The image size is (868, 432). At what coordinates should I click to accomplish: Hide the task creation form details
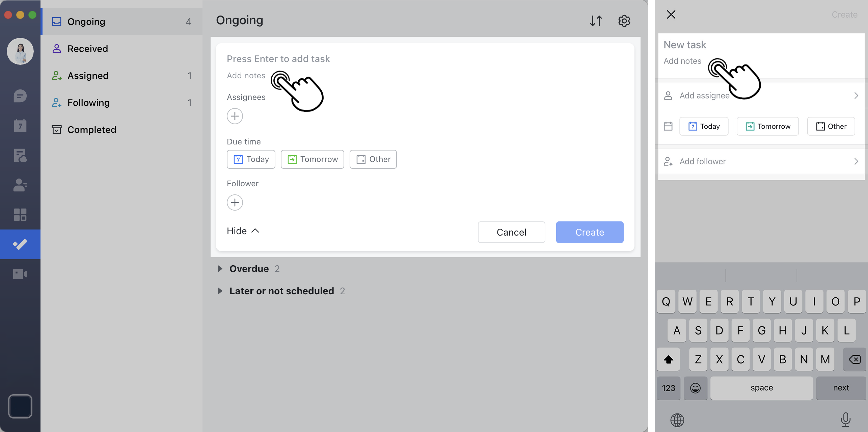click(x=242, y=231)
